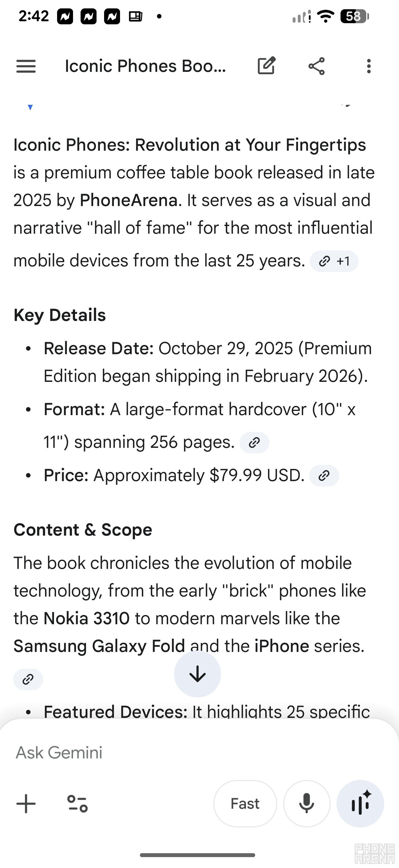This screenshot has height=868, width=399.
Task: Launch Gemini Live with the waveform icon
Action: 360,804
